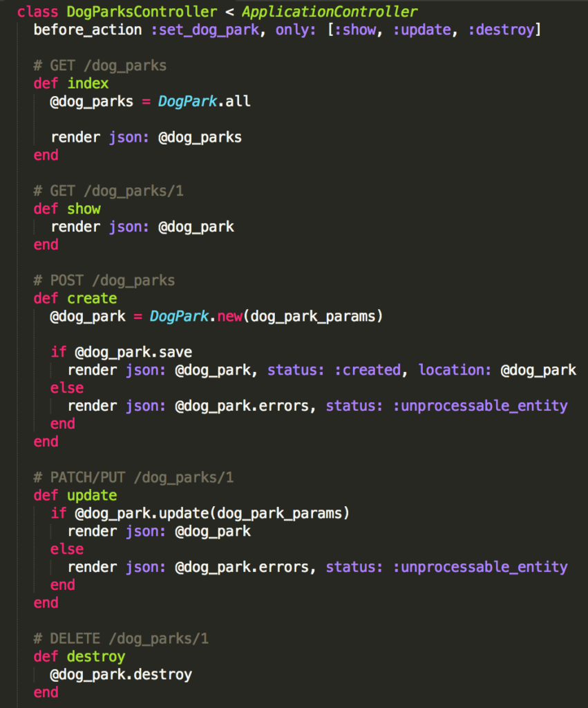Click the 'index' method name
This screenshot has width=588, height=708.
(88, 84)
